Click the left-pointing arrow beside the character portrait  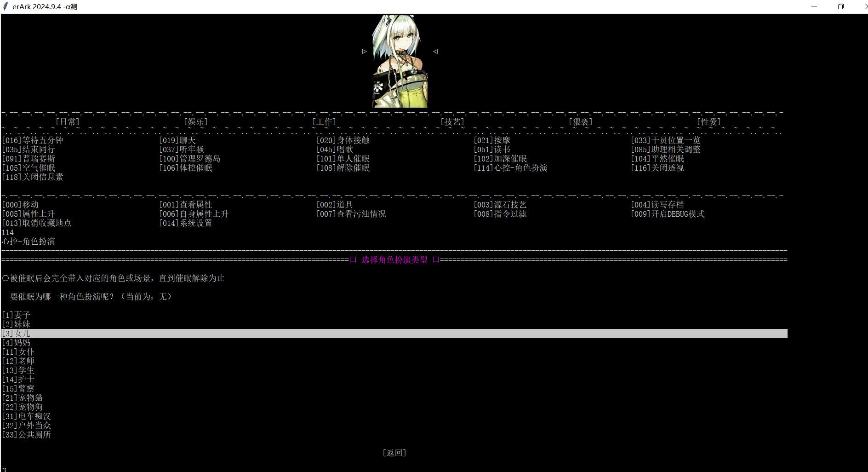[435, 52]
